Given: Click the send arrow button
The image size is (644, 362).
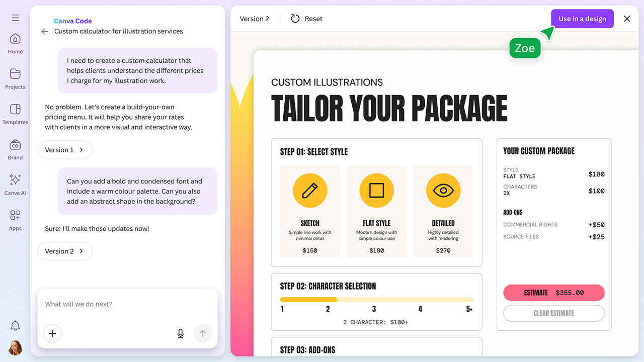Looking at the screenshot, I should [203, 333].
